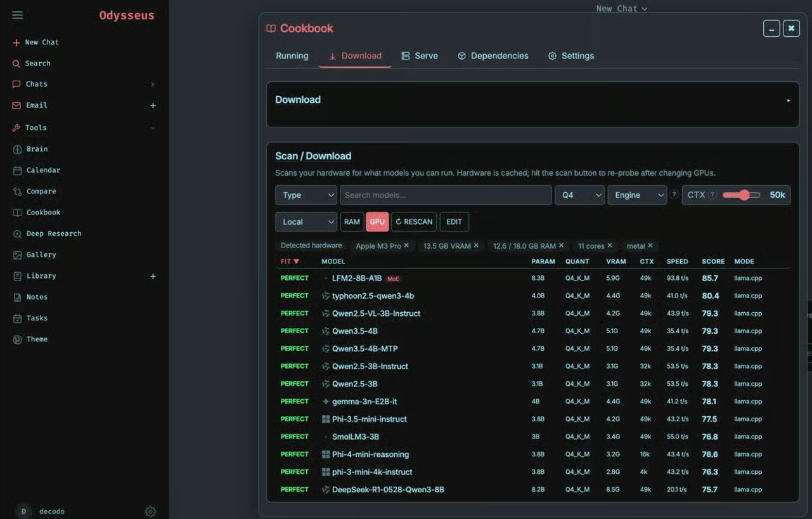812x519 pixels.
Task: Select the DeepSeek-R1-0528-Qwen3-8B model row
Action: click(532, 490)
